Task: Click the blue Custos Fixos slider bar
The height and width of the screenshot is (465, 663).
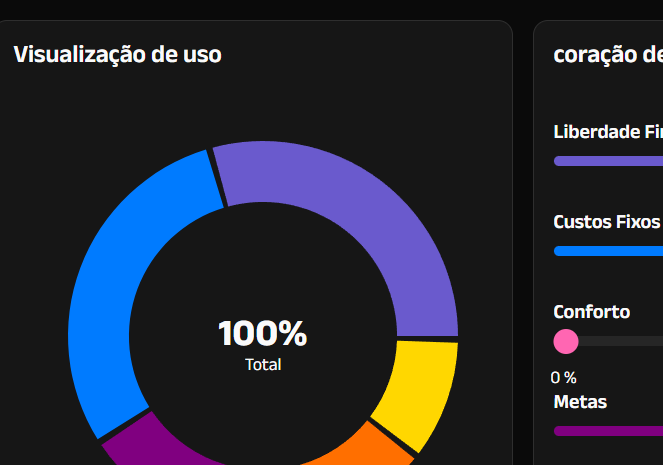Action: 607,251
